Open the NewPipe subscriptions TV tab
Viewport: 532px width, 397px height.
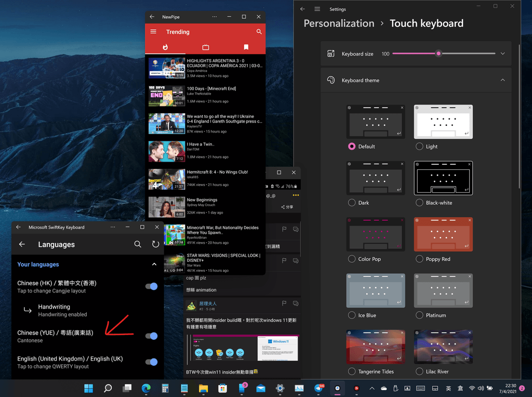tap(205, 47)
